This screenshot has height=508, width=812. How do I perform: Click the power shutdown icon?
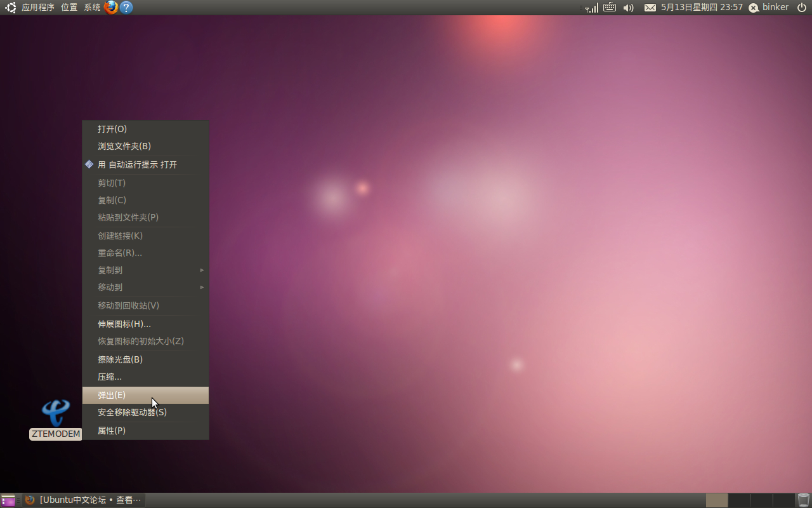click(802, 8)
